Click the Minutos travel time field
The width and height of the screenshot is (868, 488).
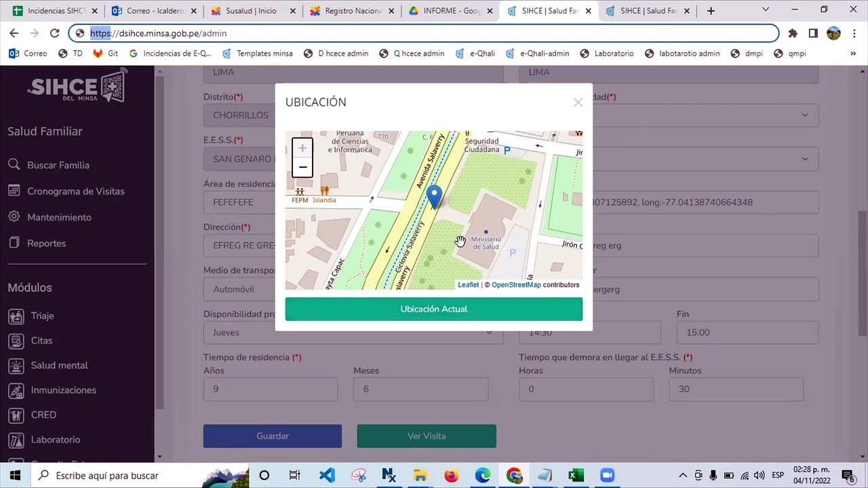[x=736, y=389]
